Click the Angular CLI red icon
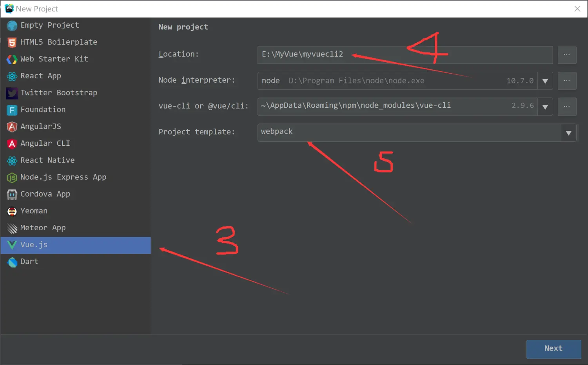Image resolution: width=588 pixels, height=365 pixels. [12, 144]
